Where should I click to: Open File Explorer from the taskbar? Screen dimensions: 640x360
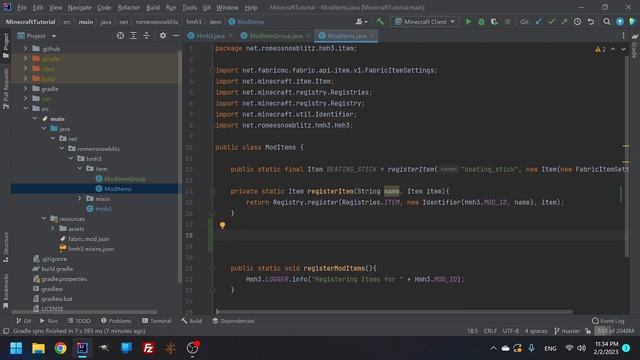[38, 348]
